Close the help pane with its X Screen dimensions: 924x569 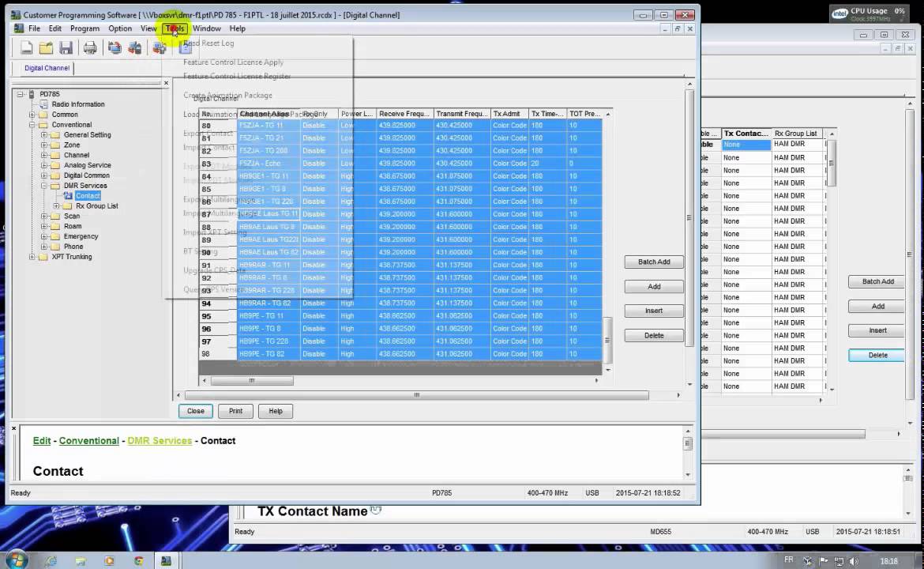point(14,428)
